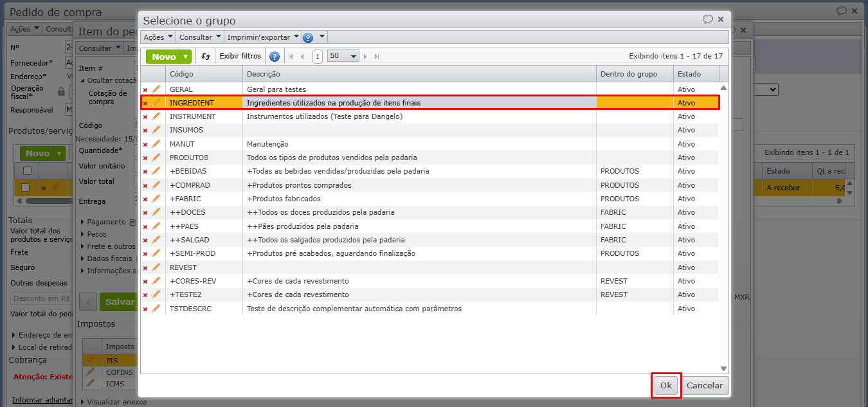Click page number field showing 1

click(318, 57)
